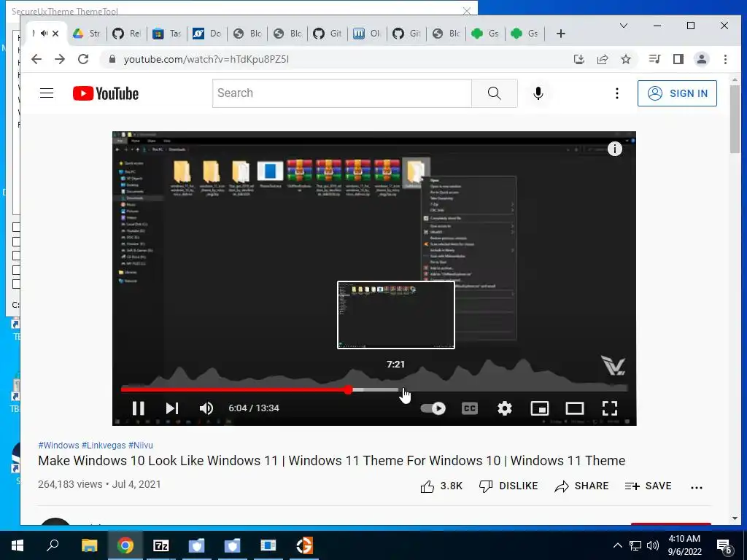Click the DISLIKE button
The height and width of the screenshot is (560, 747).
click(508, 486)
